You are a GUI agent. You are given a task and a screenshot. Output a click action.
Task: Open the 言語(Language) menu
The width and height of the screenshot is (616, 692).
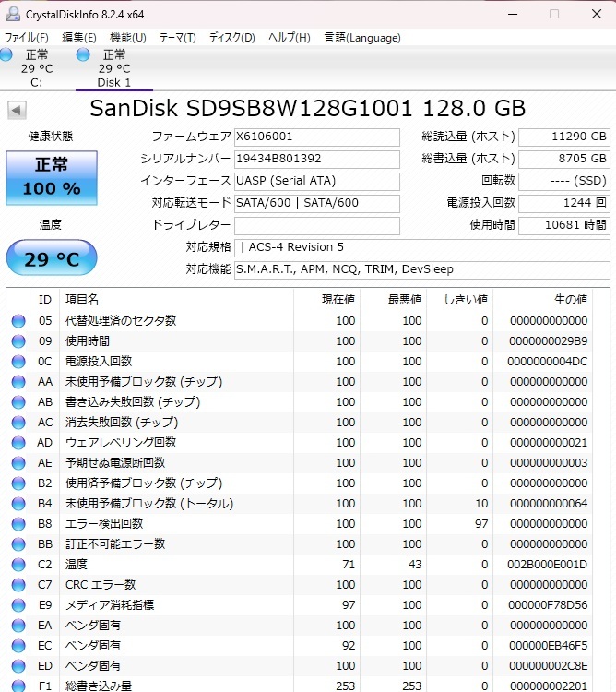tap(362, 38)
